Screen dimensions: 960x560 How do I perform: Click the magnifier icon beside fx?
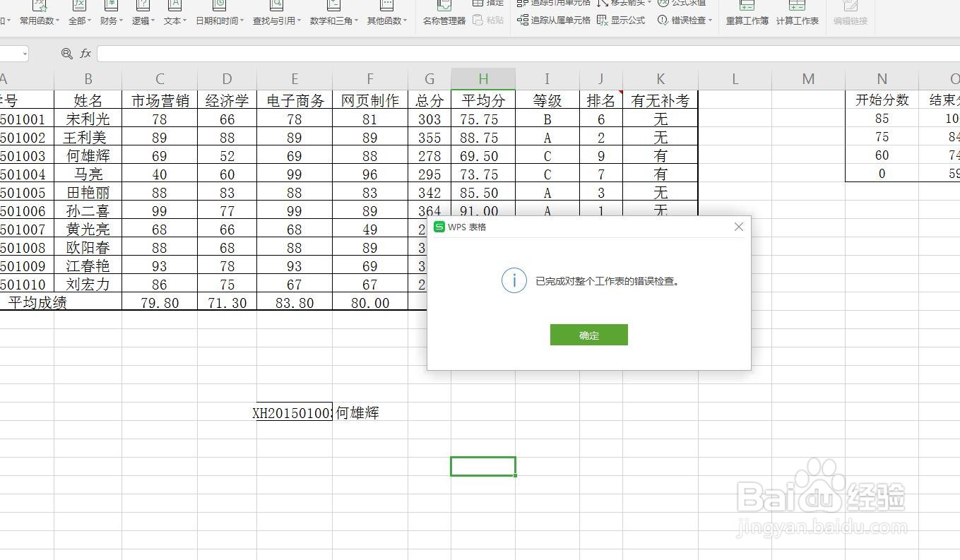coord(67,54)
